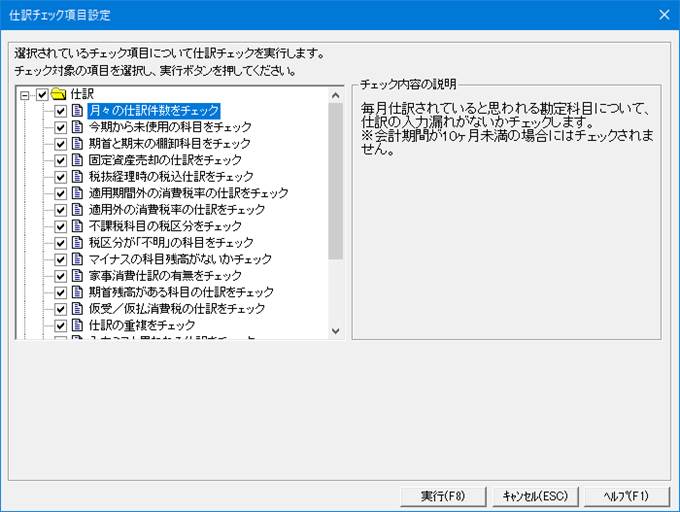Click document icon beside 税抜経理時の税込仕訳をチェック
This screenshot has height=512, width=680.
(x=77, y=176)
